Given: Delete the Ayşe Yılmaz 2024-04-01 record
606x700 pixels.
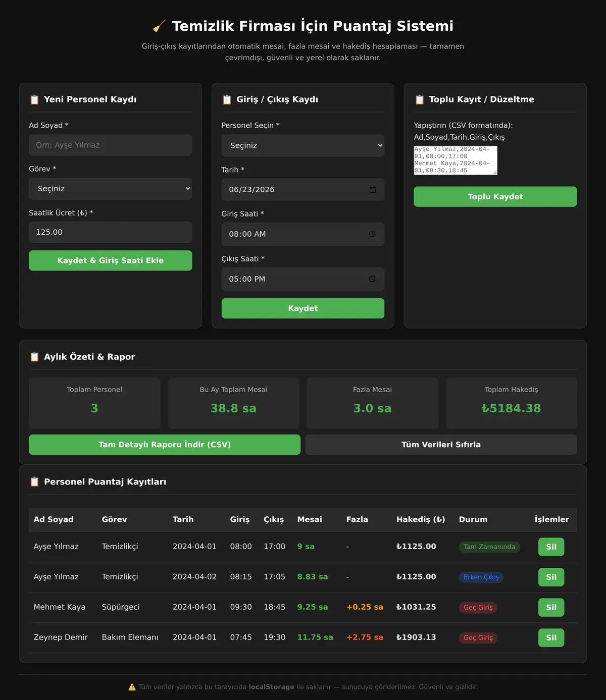Looking at the screenshot, I should (551, 547).
